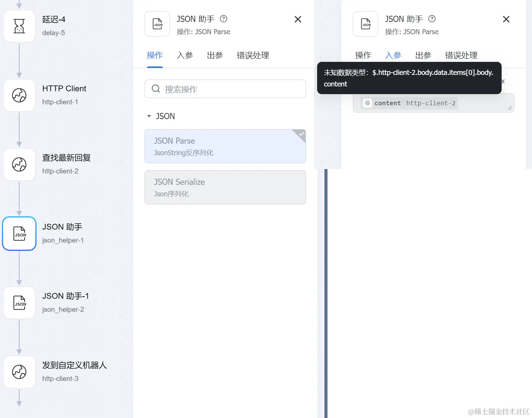Switch to 入参 tab in left panel
532x418 pixels.
pos(185,55)
